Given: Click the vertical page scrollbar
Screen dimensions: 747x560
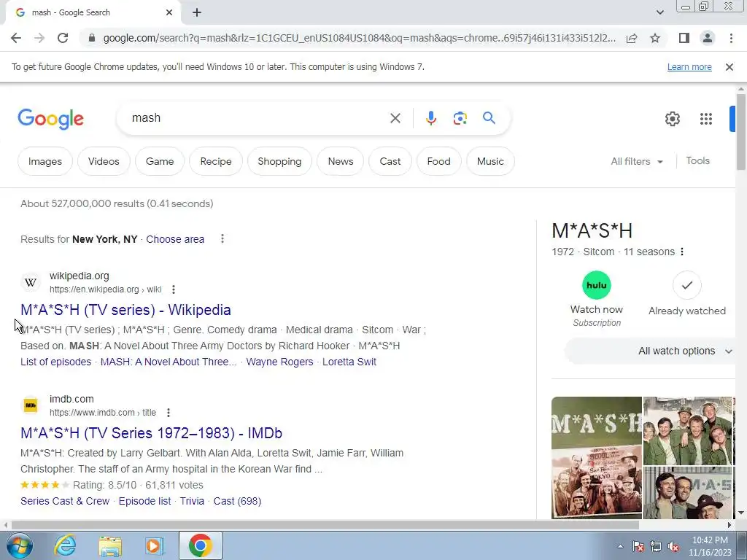Looking at the screenshot, I should (741, 132).
